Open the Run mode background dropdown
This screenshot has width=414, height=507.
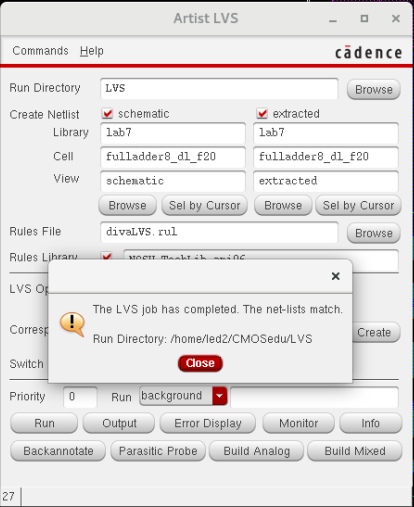[183, 396]
